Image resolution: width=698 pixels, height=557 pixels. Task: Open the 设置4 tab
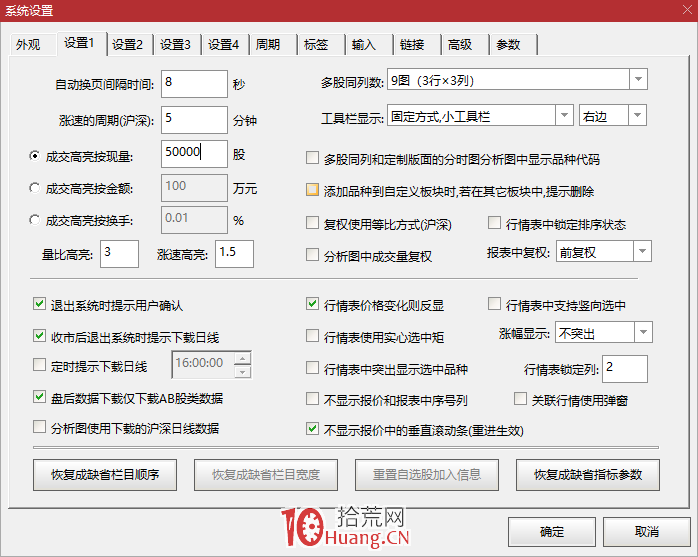tap(225, 45)
